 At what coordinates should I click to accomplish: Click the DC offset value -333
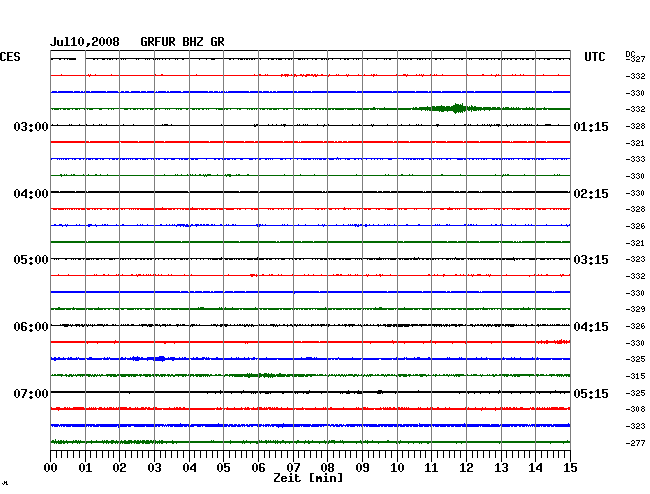[x=635, y=159]
